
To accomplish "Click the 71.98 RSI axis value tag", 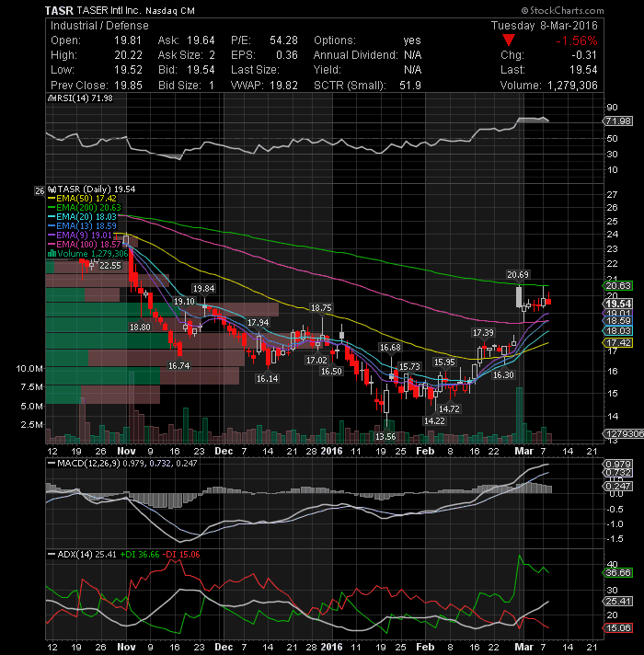I will coord(618,121).
